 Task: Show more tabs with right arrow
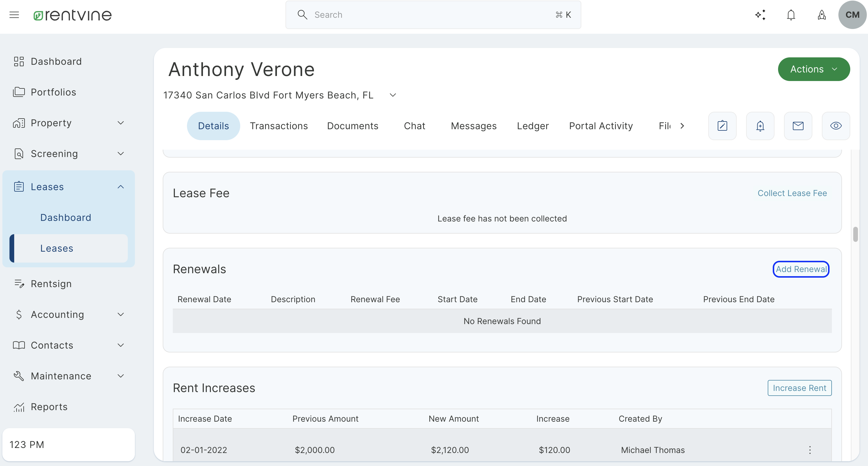pos(682,126)
